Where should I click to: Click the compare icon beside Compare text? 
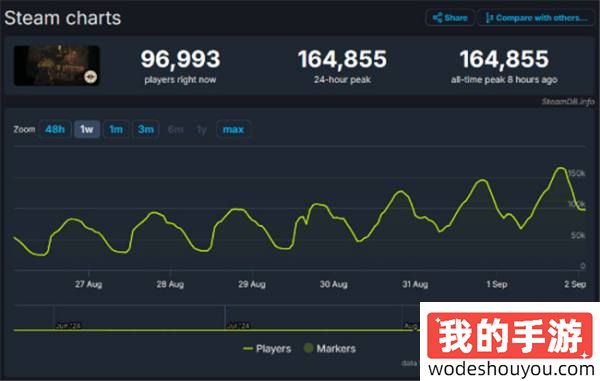click(x=489, y=18)
